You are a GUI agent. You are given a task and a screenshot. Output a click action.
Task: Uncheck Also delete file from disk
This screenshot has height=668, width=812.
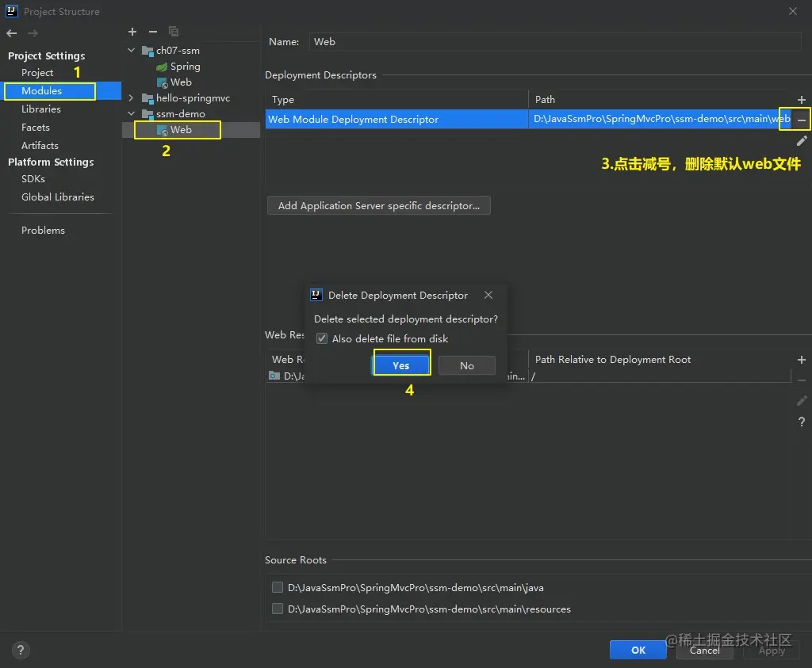322,338
